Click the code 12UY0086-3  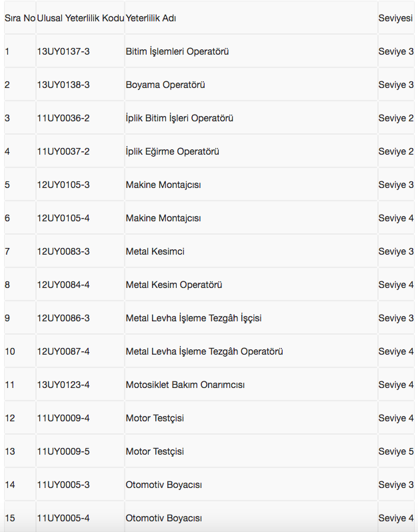(x=63, y=318)
